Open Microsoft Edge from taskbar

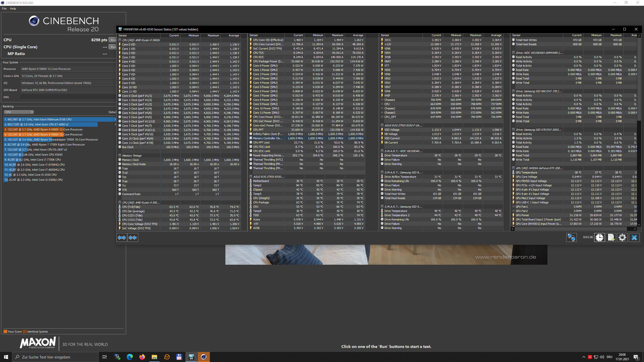pyautogui.click(x=130, y=357)
